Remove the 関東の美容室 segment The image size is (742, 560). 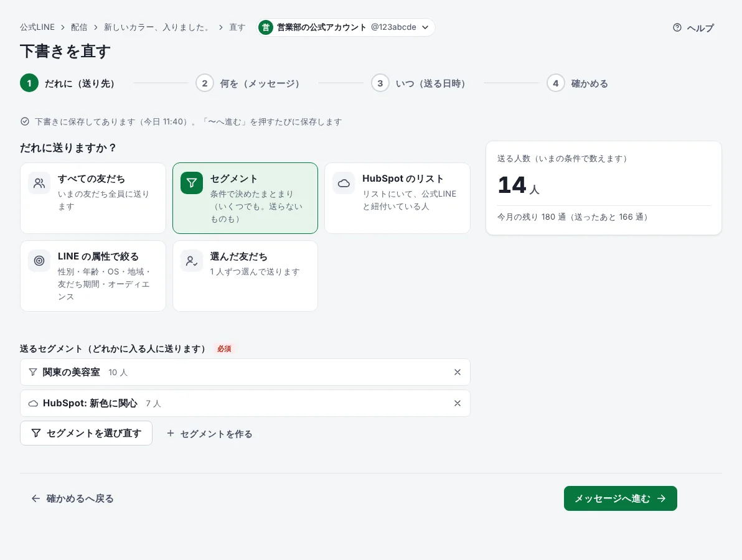point(458,372)
